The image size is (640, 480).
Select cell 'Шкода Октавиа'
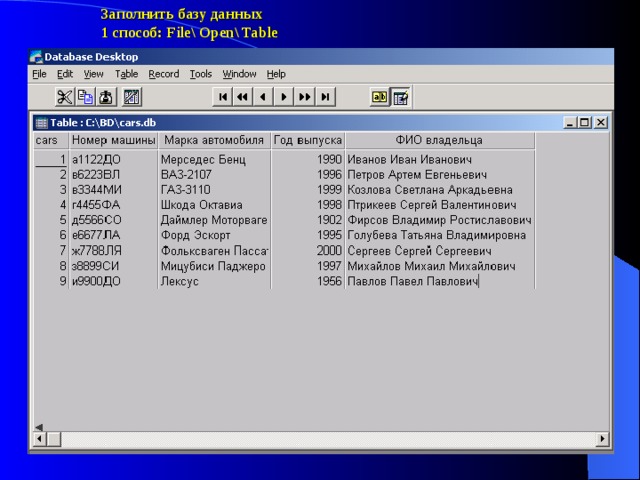[214, 205]
